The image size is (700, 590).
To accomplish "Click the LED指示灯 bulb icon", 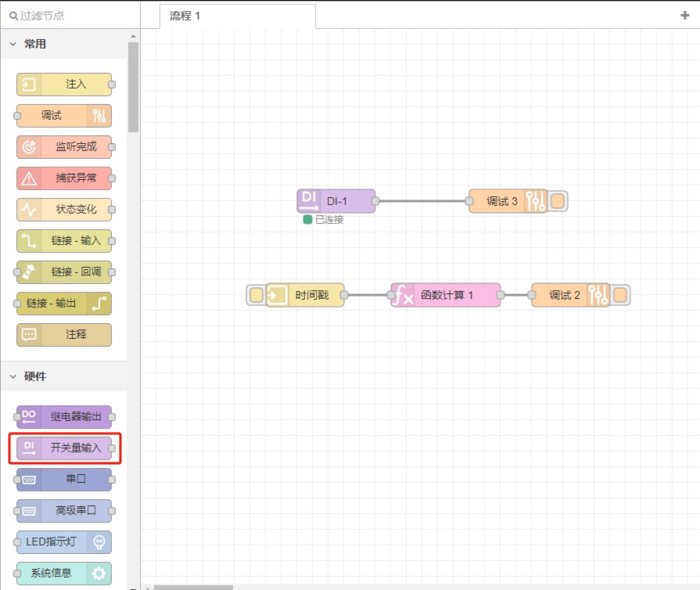I will tap(99, 542).
